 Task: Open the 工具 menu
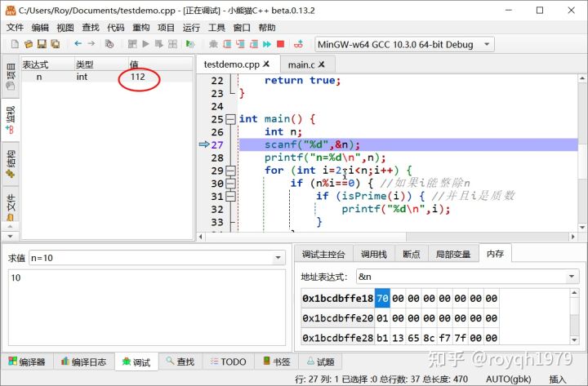pyautogui.click(x=216, y=28)
